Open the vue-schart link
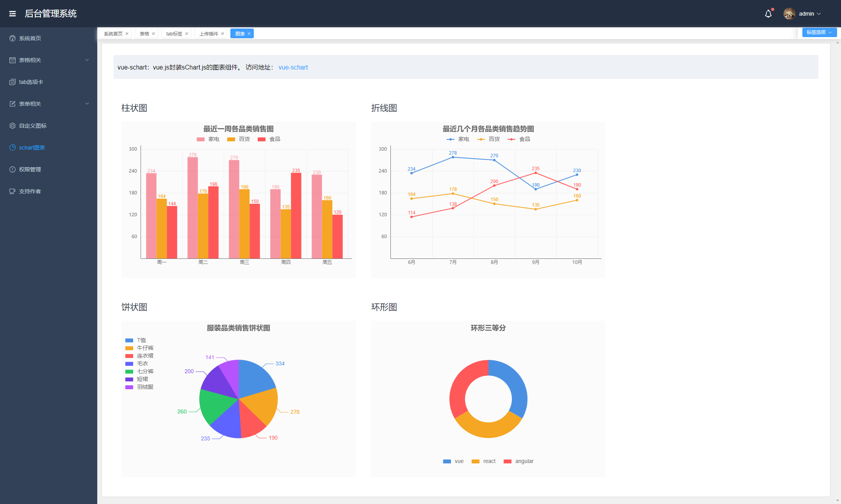 click(x=293, y=67)
